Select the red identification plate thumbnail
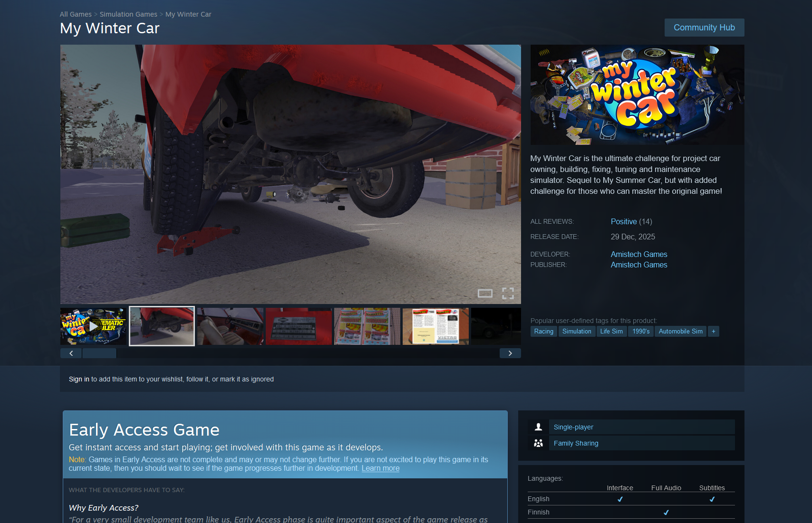The height and width of the screenshot is (523, 812). [x=299, y=326]
